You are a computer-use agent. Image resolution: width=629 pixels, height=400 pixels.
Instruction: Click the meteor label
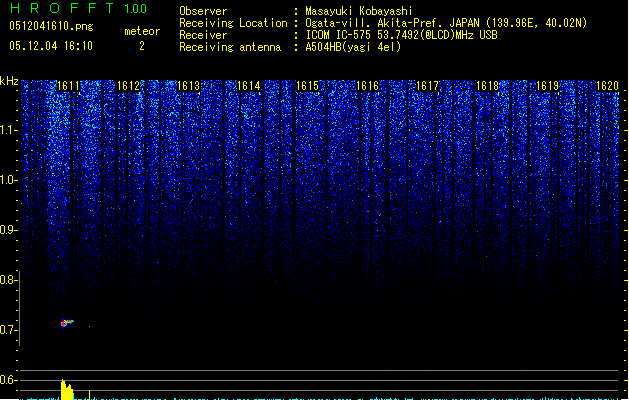[x=142, y=31]
